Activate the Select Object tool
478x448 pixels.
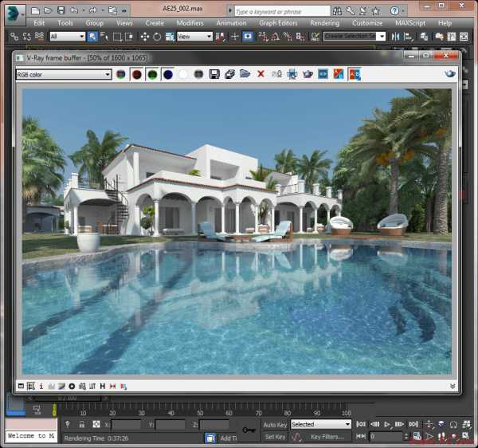92,37
